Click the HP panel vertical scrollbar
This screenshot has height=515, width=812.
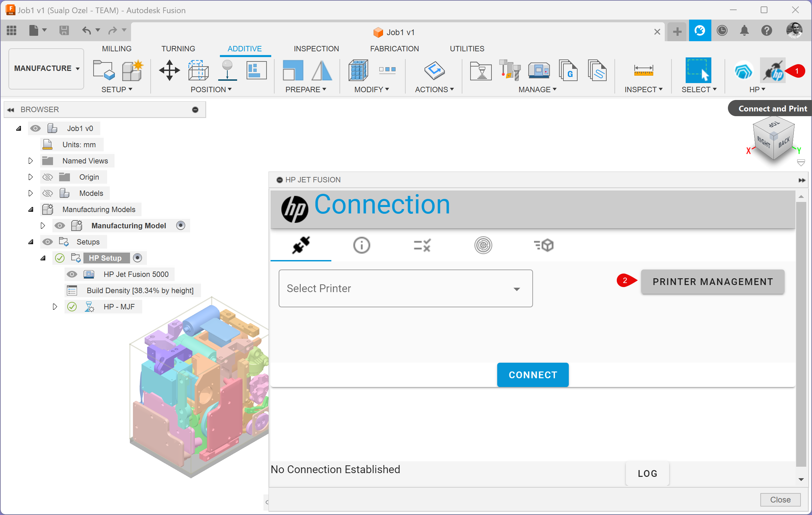tap(801, 334)
